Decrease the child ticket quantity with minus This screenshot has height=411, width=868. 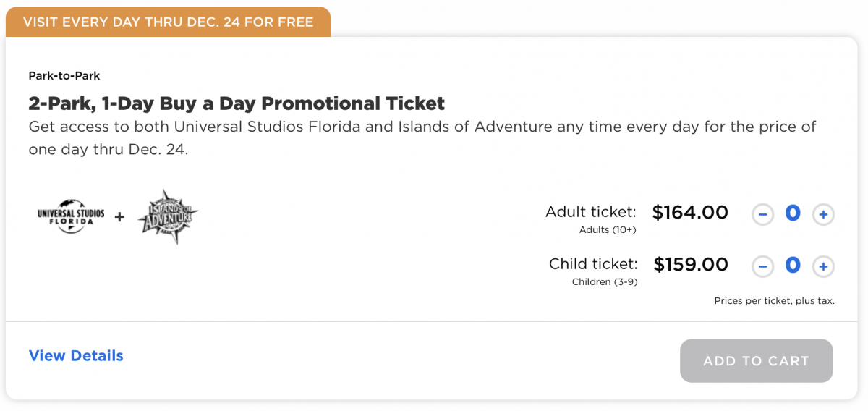[x=762, y=266]
